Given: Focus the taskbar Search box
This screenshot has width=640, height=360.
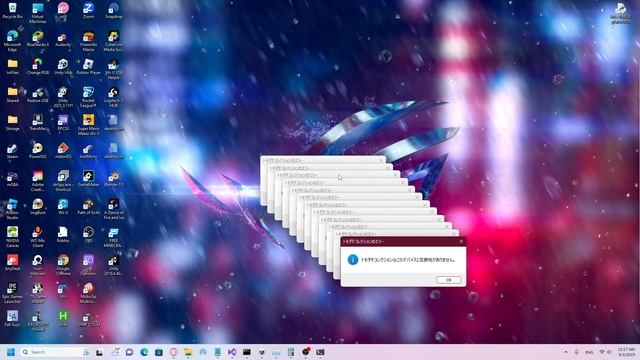Looking at the screenshot, I should pyautogui.click(x=55, y=352).
